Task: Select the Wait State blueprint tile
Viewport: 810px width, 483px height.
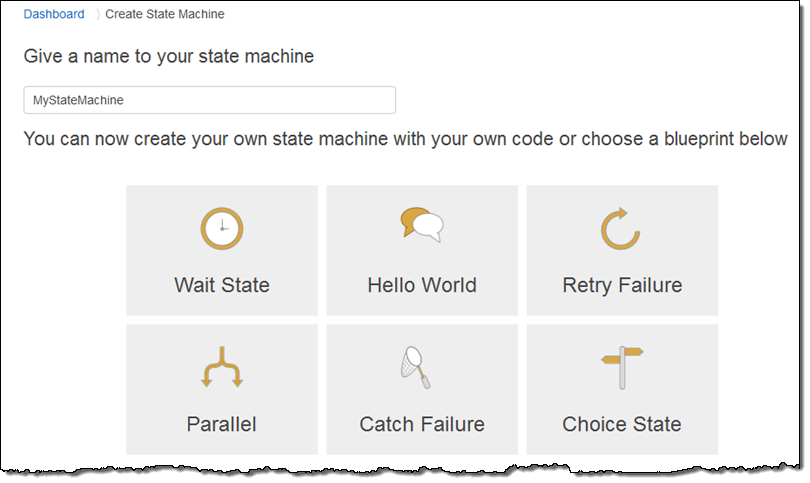Action: (x=222, y=250)
